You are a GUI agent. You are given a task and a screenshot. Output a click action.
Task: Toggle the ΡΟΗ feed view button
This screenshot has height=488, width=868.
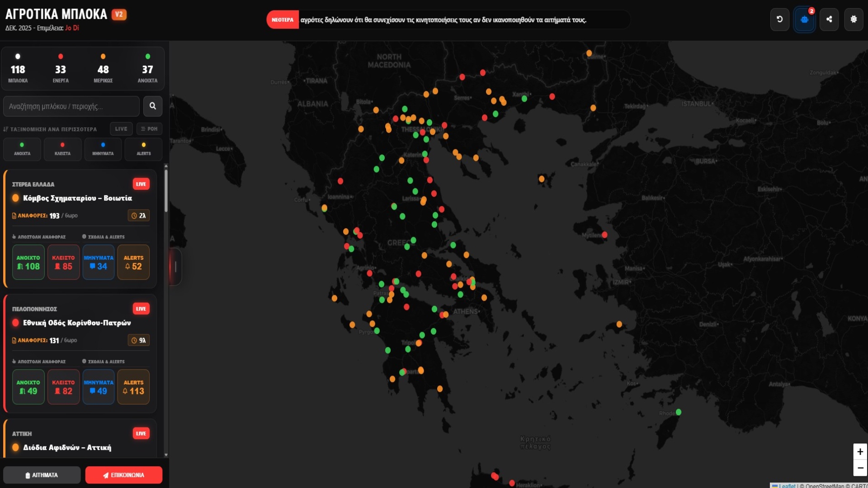[x=149, y=129]
